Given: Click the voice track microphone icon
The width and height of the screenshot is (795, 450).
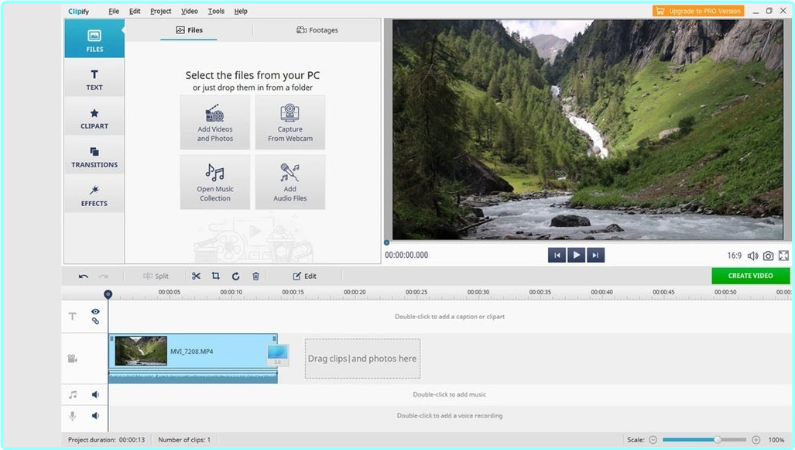Looking at the screenshot, I should tap(73, 416).
